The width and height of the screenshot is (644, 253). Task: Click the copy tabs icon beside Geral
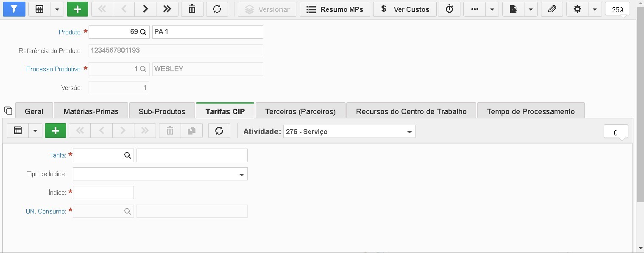8,111
